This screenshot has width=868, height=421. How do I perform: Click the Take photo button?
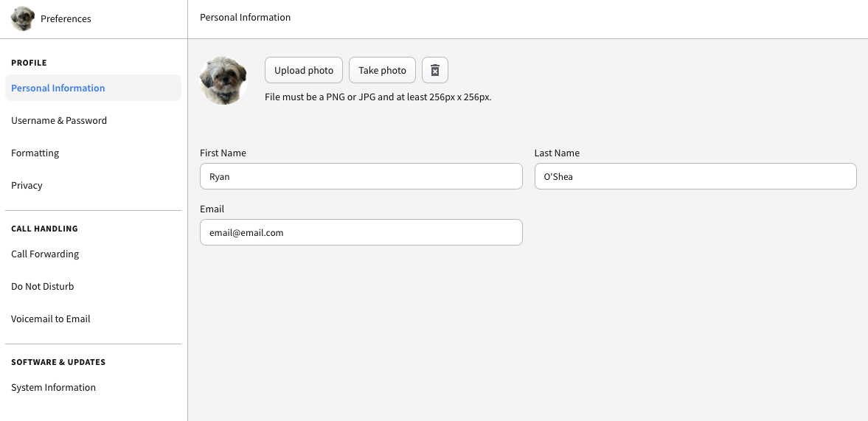[383, 70]
